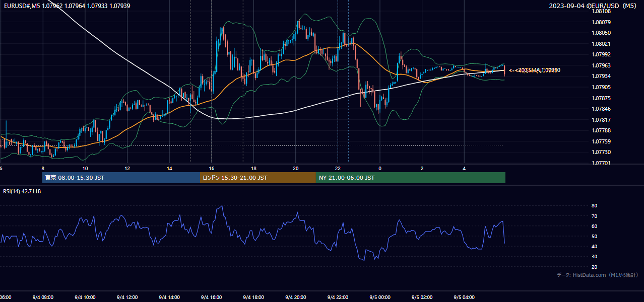Click hour marker 14 under the price chart

click(169, 169)
